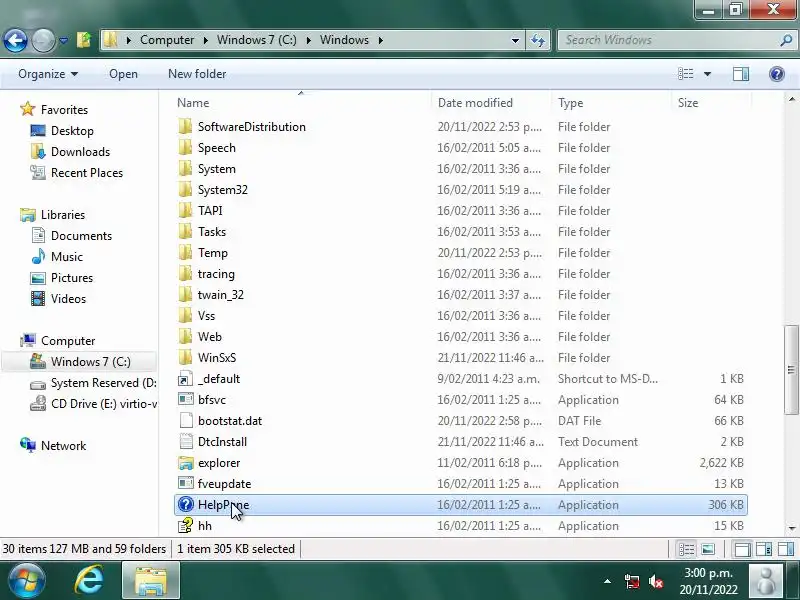Screen dimensions: 800x600
Task: Click the scroll down arrow of list
Action: (x=791, y=528)
